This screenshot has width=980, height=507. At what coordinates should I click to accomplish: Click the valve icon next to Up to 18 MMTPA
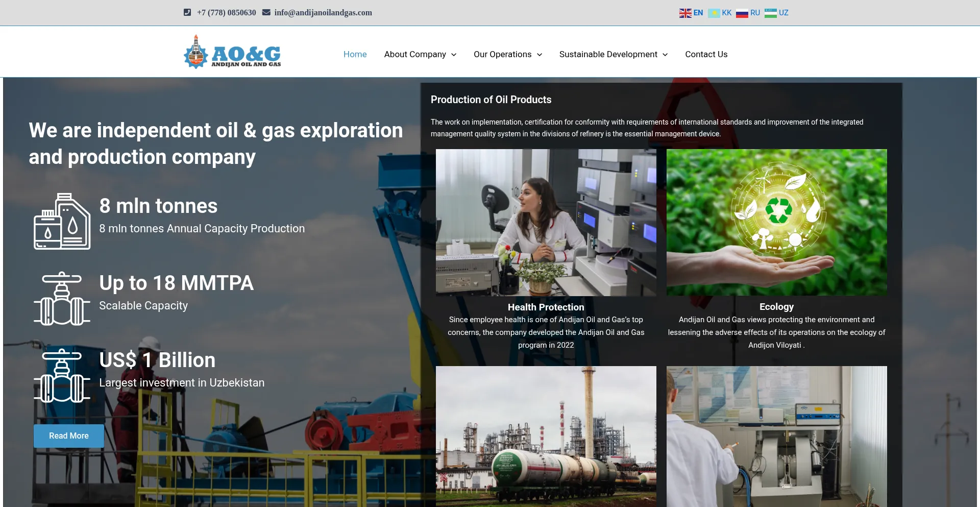61,298
